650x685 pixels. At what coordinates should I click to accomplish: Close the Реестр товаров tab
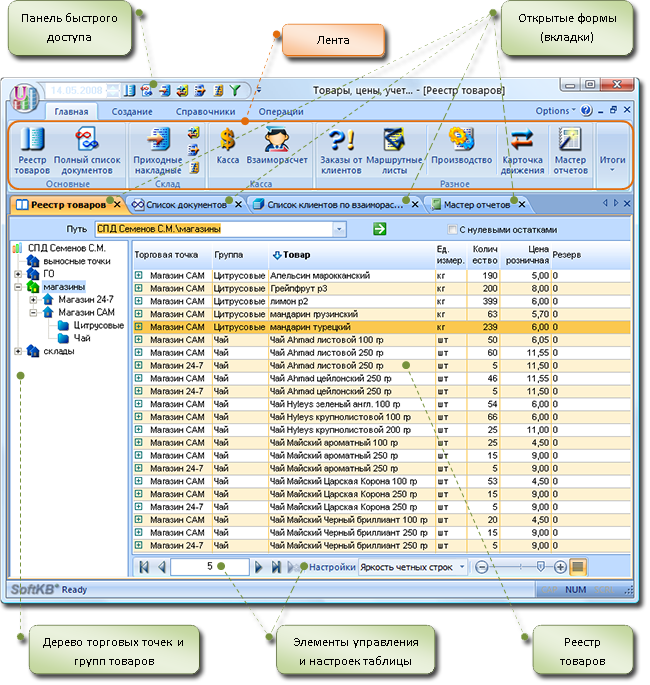[117, 204]
